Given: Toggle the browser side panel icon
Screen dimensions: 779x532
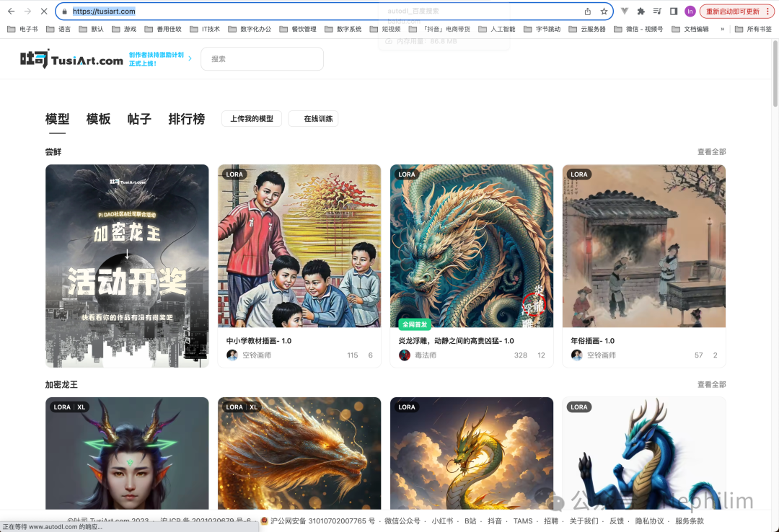Looking at the screenshot, I should click(x=674, y=11).
